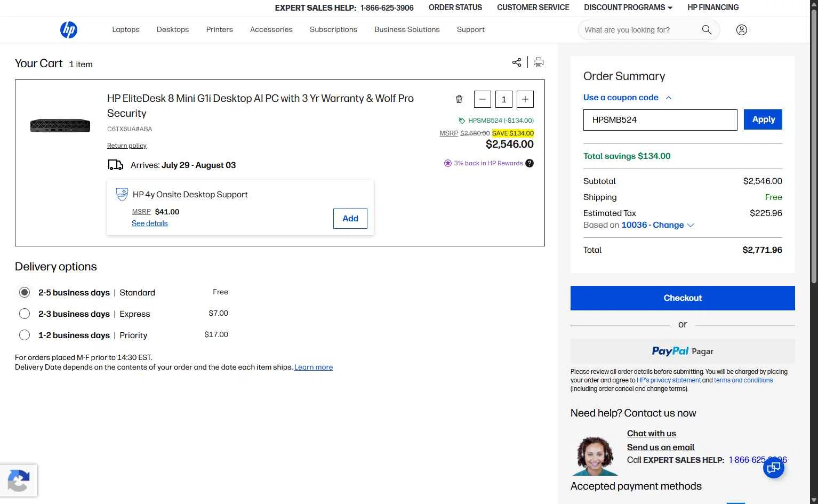Click the Estimated Tax amount $225.96
The height and width of the screenshot is (504, 818).
(x=766, y=213)
